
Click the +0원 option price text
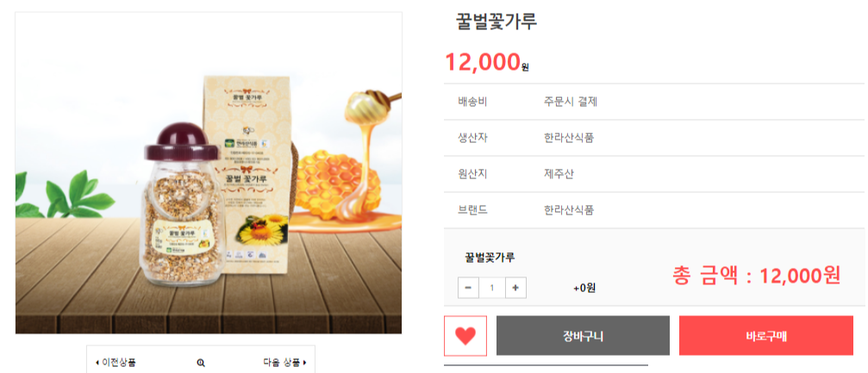584,289
